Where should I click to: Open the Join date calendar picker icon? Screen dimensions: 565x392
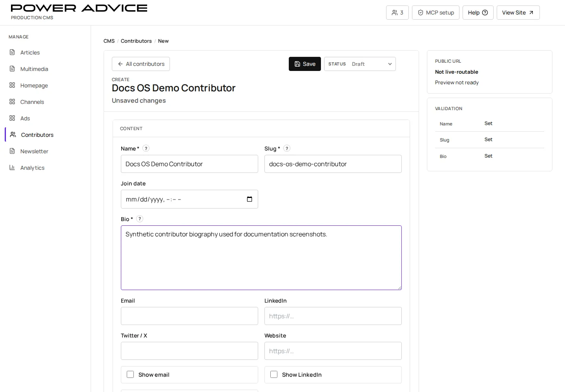click(250, 199)
